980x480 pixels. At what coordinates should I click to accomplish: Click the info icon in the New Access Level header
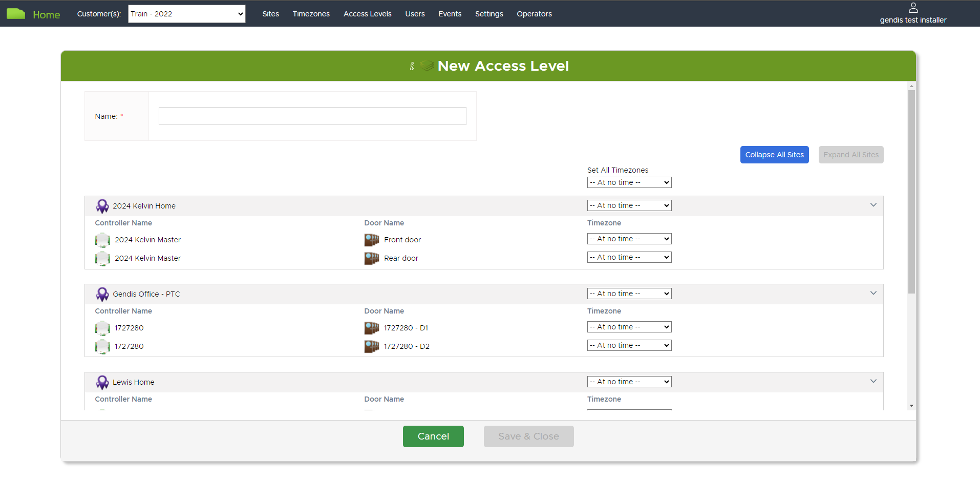(412, 66)
